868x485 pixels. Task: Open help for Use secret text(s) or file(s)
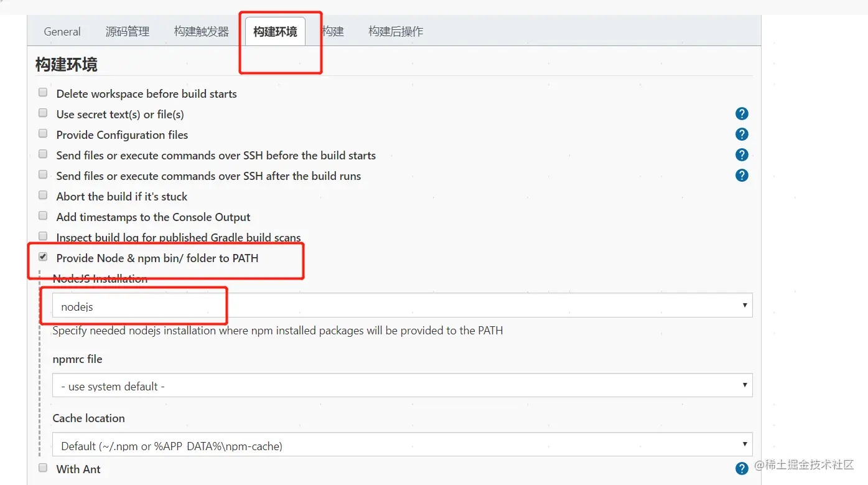point(741,114)
